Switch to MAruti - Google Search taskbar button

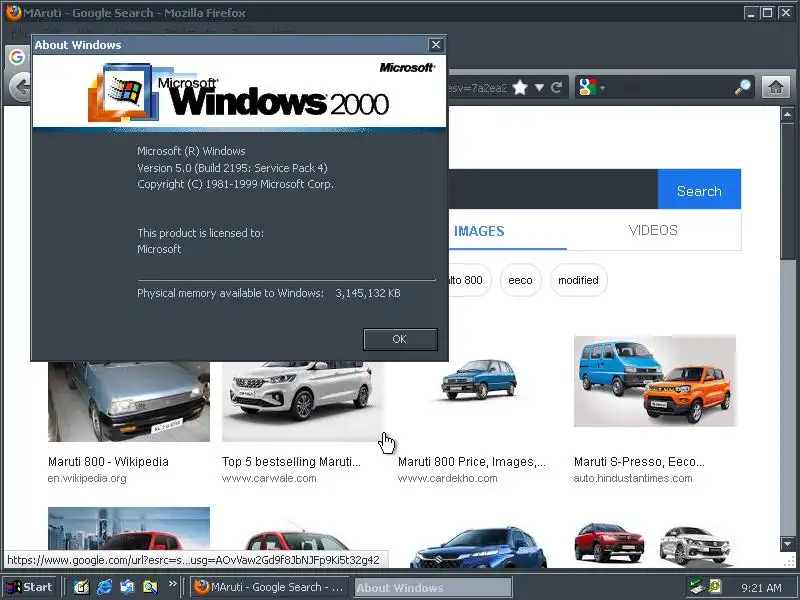pyautogui.click(x=270, y=587)
